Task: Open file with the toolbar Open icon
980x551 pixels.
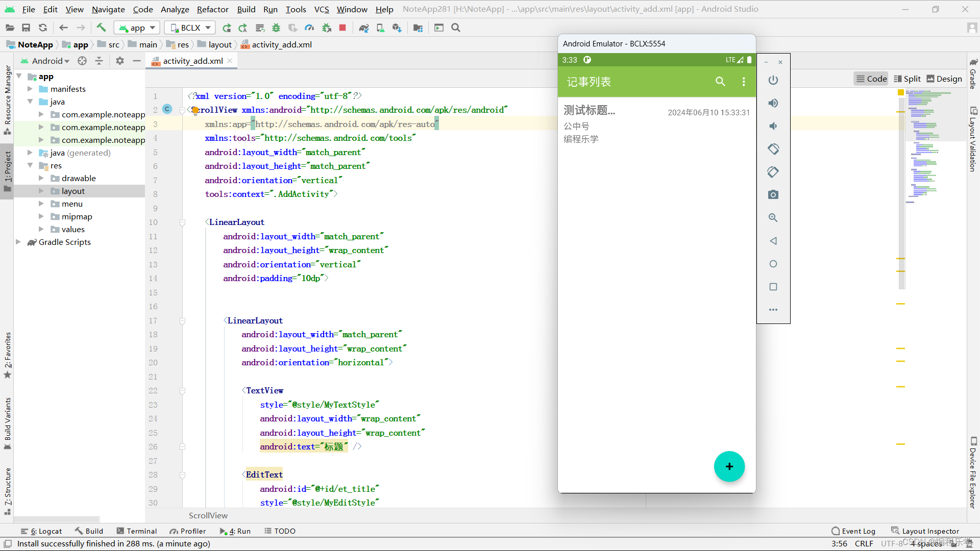Action: coord(10,28)
